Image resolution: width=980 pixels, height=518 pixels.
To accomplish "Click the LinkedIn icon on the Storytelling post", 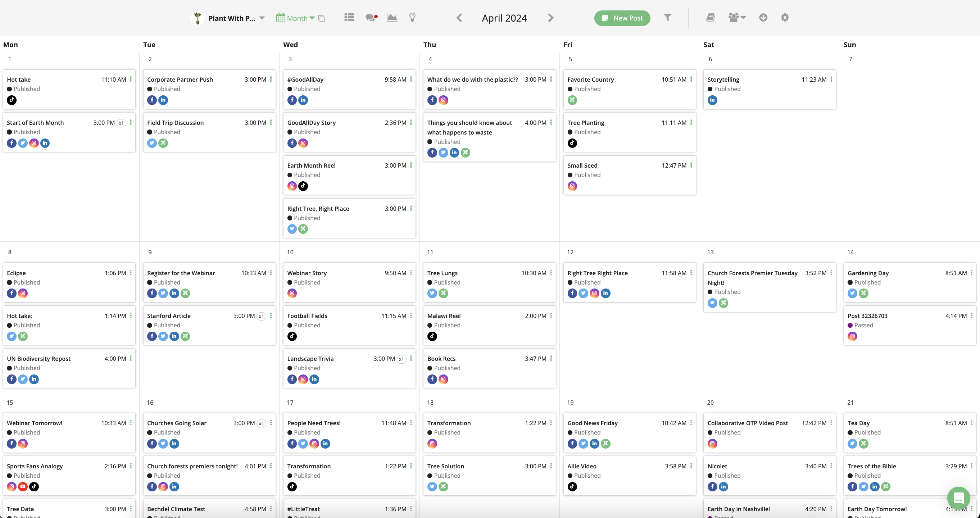I will (712, 100).
